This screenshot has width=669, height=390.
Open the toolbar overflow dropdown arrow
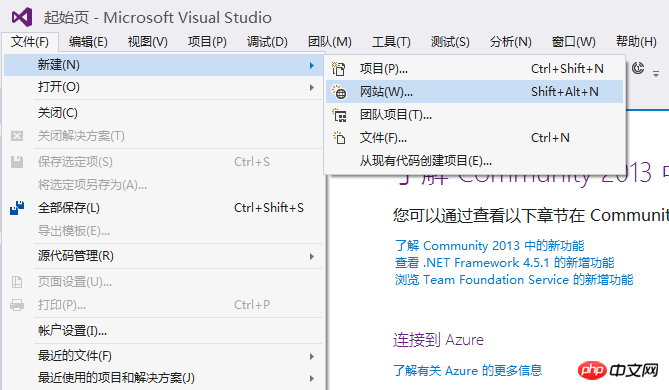pyautogui.click(x=656, y=74)
